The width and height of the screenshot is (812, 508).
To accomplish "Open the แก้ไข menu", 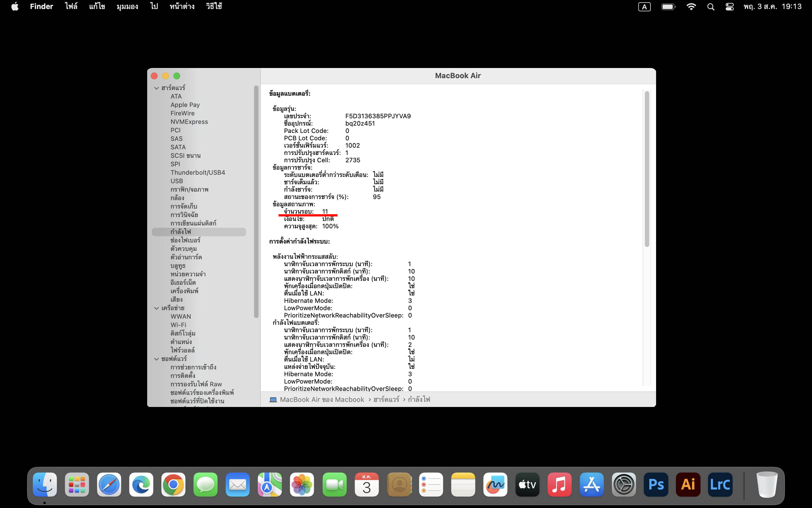I will (97, 6).
